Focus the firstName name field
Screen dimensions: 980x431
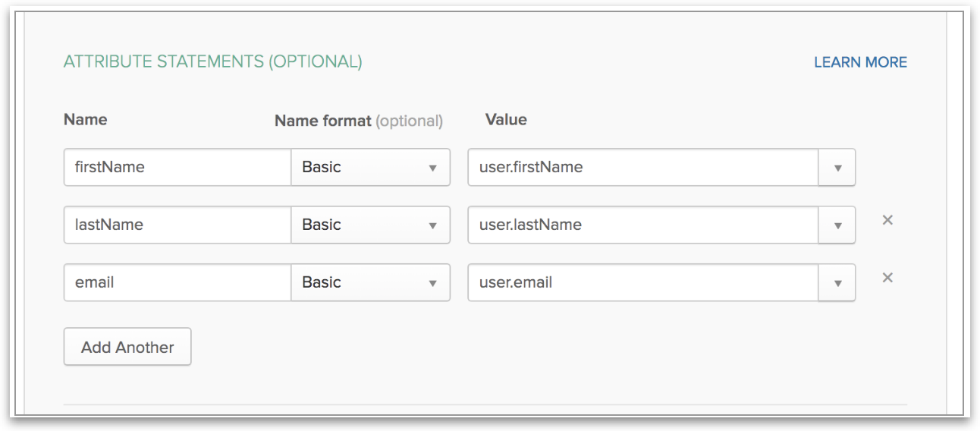tap(177, 168)
